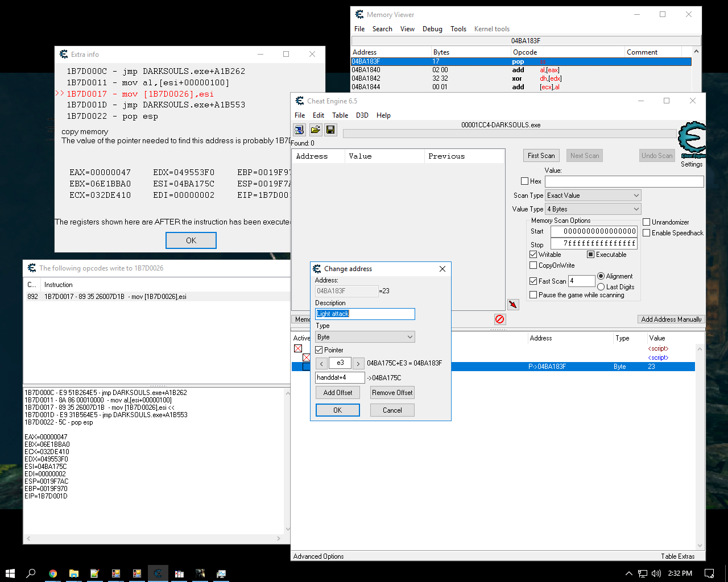Click the red arrow add-to-list icon

coord(513,305)
